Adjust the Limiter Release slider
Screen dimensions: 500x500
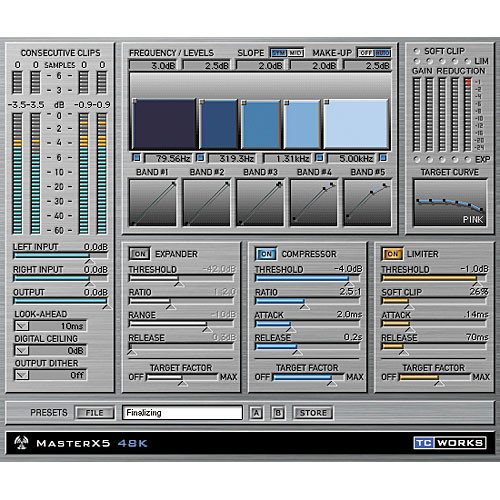(434, 347)
